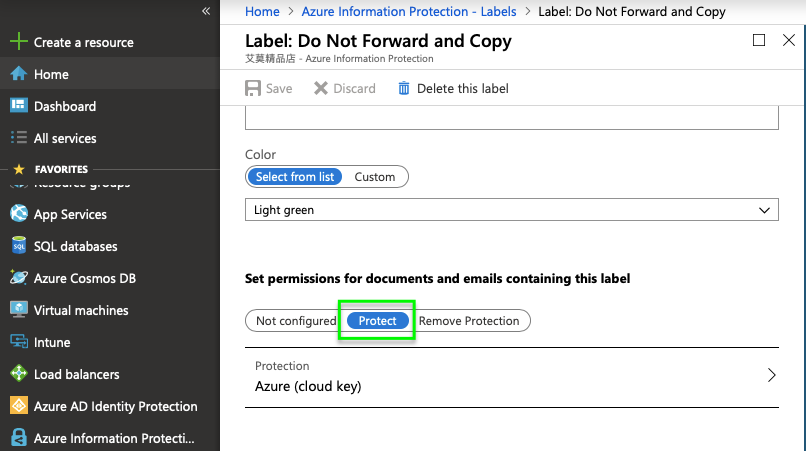The image size is (806, 451).
Task: Click the Discard X icon
Action: pyautogui.click(x=321, y=88)
